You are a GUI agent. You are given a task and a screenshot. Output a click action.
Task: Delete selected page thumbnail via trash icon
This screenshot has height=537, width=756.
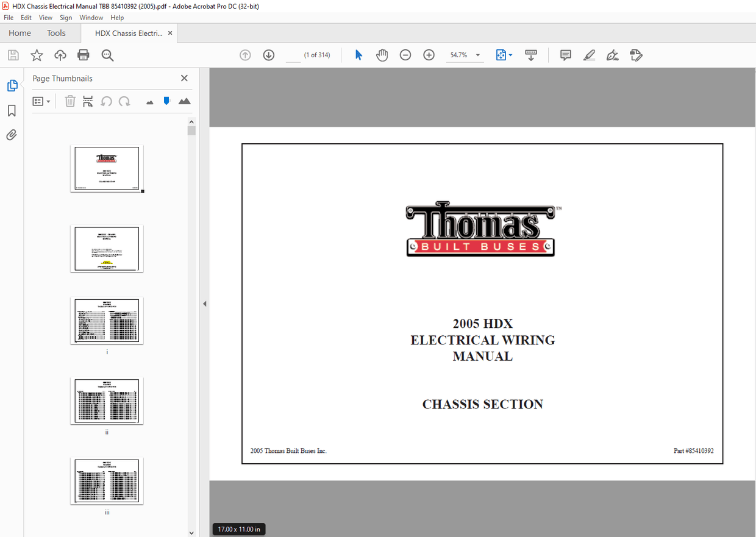pos(70,101)
